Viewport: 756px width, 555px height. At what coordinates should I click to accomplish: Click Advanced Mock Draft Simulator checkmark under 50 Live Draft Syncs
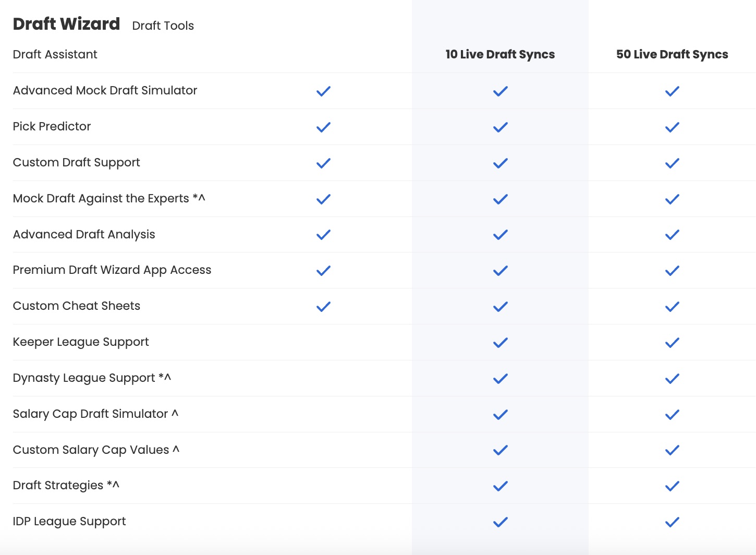click(x=672, y=91)
